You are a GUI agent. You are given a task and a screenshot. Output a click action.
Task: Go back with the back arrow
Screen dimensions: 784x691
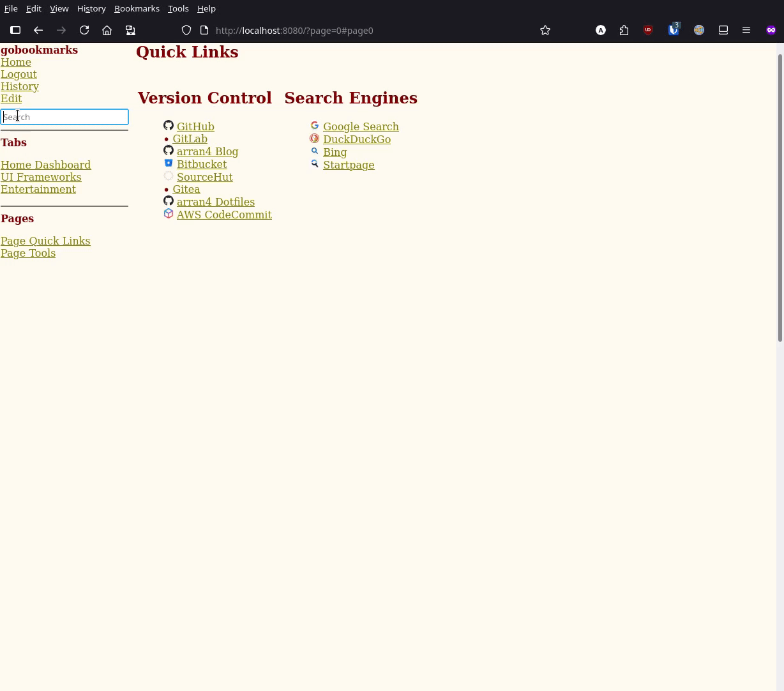click(x=38, y=30)
